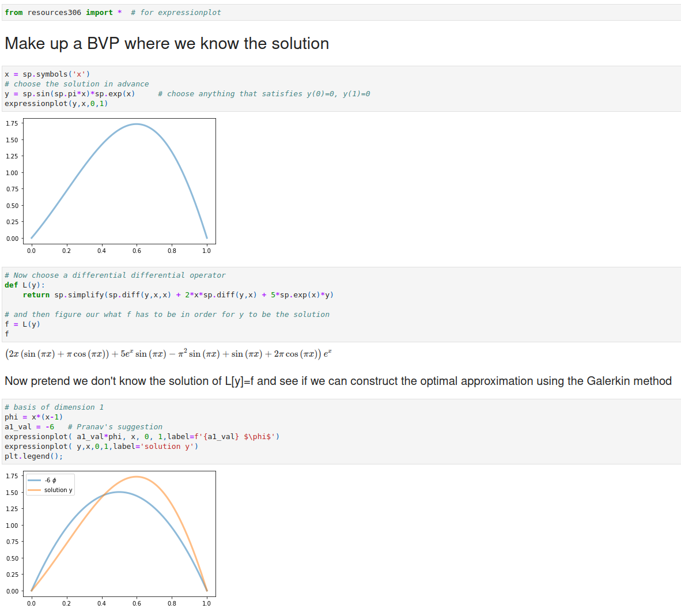Image resolution: width=681 pixels, height=616 pixels.
Task: Click the "Make up a BVP" heading
Action: tap(167, 44)
